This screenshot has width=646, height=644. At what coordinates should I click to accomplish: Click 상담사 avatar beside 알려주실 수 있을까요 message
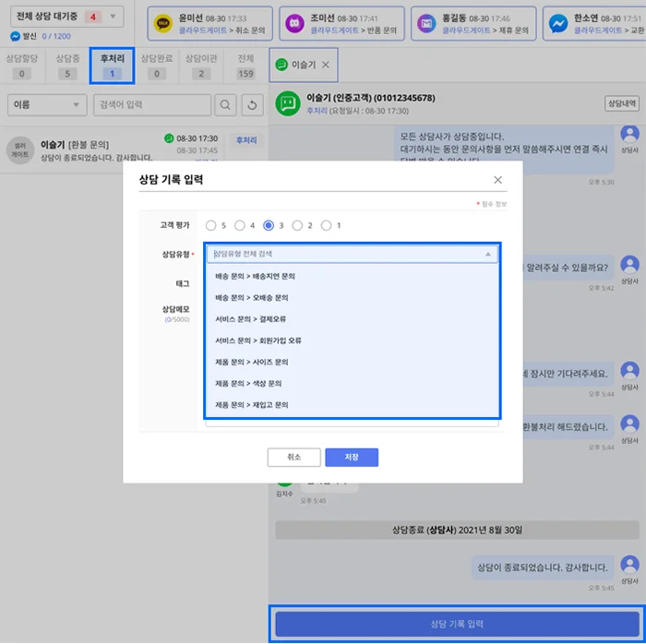(629, 265)
